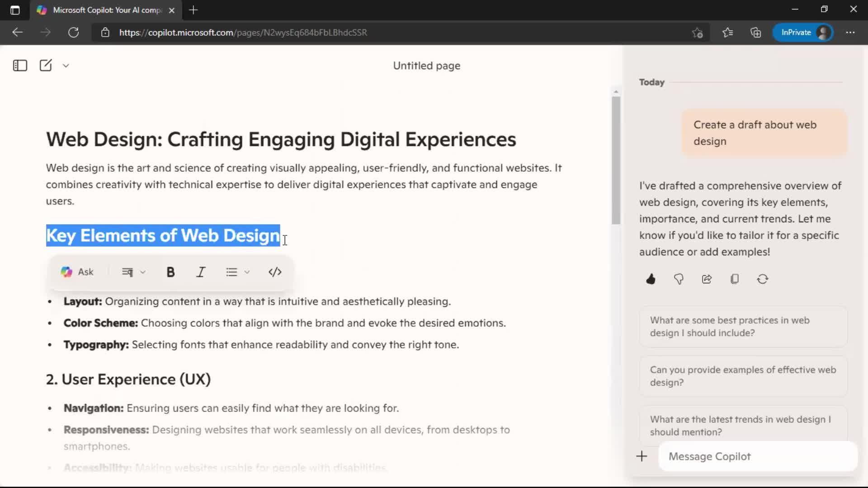Image resolution: width=868 pixels, height=488 pixels.
Task: Restore down the browser window
Action: coord(824,9)
